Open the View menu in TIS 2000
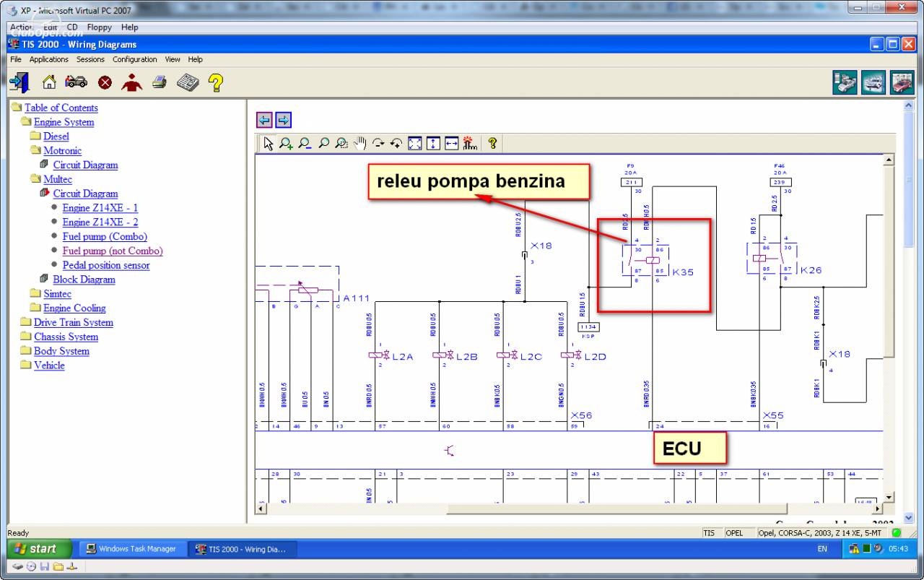This screenshot has height=580, width=924. (173, 59)
